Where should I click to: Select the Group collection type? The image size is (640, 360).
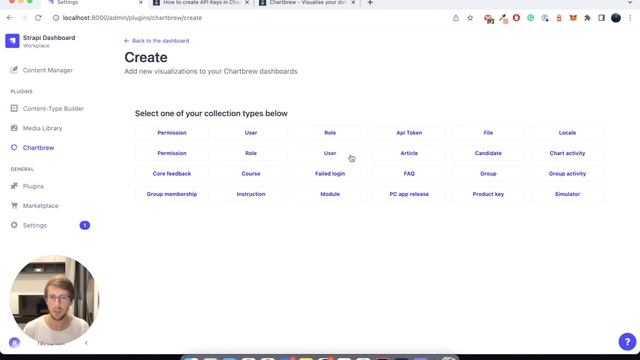[488, 173]
